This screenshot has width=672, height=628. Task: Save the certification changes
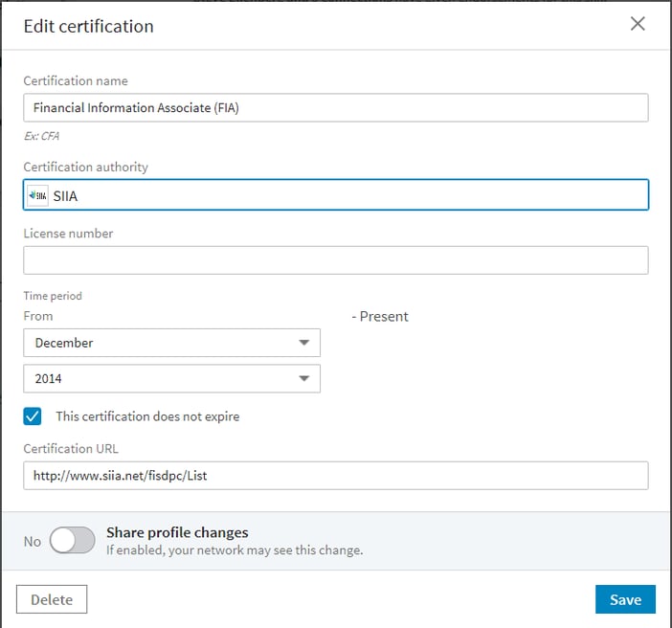click(625, 599)
